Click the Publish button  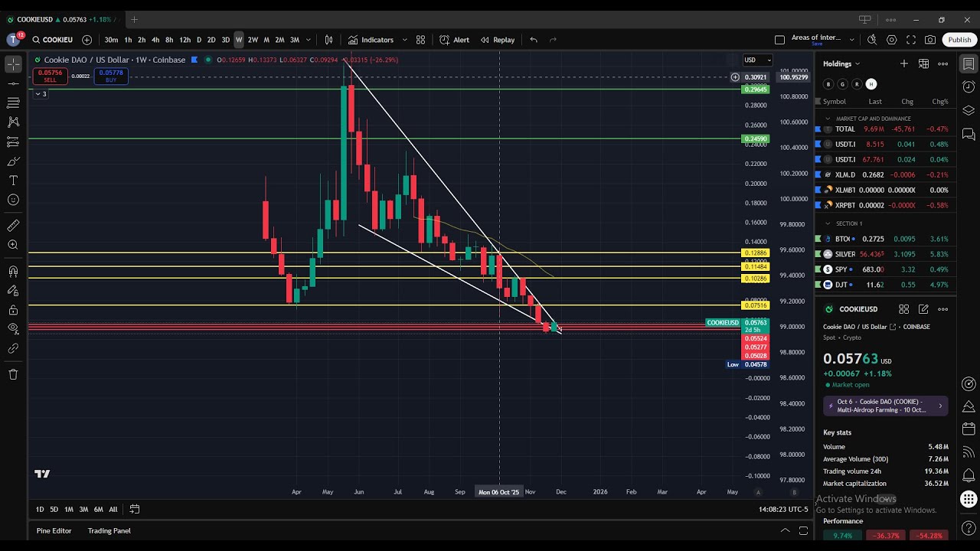959,40
